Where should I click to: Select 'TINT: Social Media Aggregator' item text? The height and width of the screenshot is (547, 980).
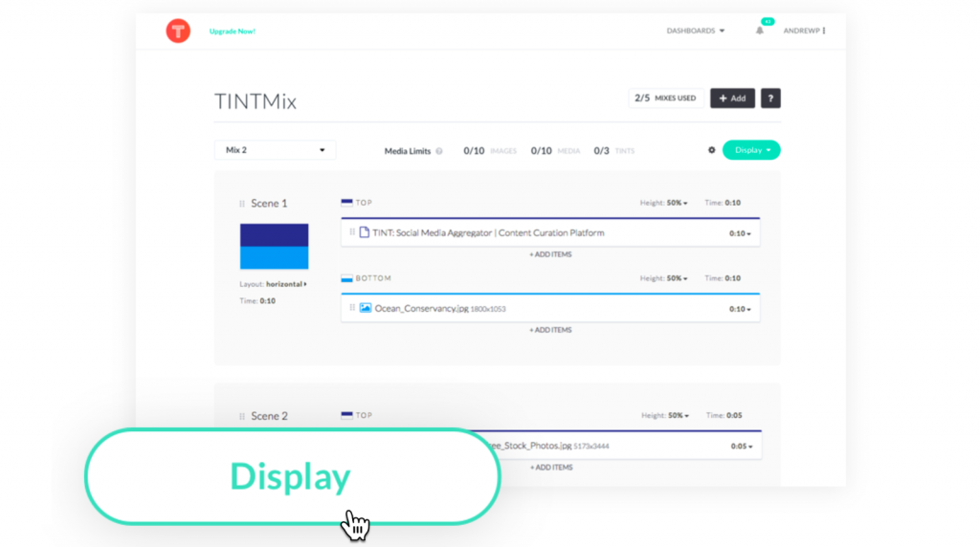(488, 233)
